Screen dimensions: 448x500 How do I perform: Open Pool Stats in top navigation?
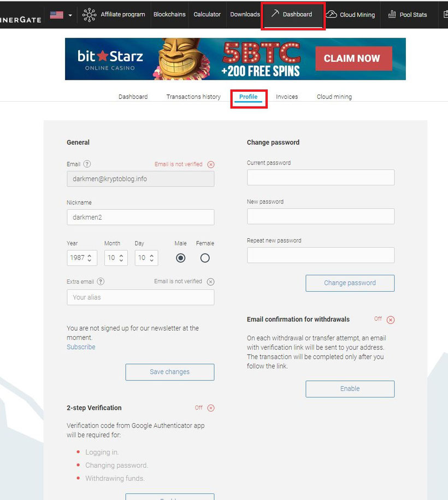coord(413,15)
